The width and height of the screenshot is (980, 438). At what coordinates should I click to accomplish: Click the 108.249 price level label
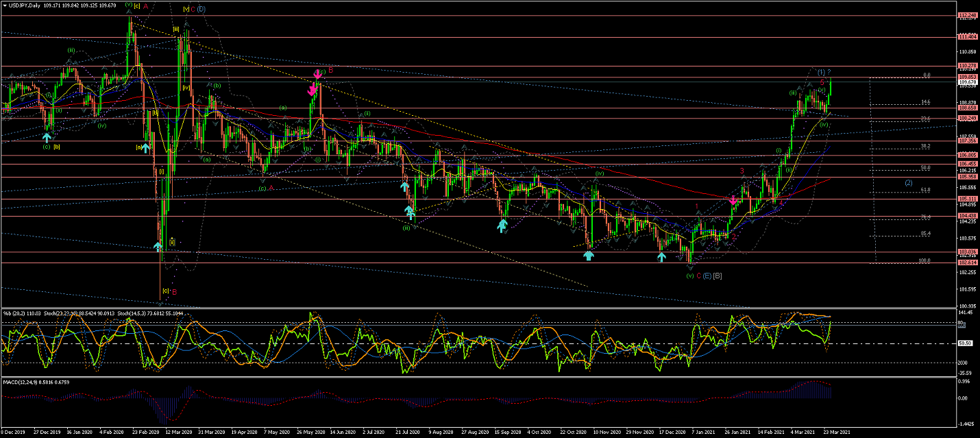(x=967, y=118)
